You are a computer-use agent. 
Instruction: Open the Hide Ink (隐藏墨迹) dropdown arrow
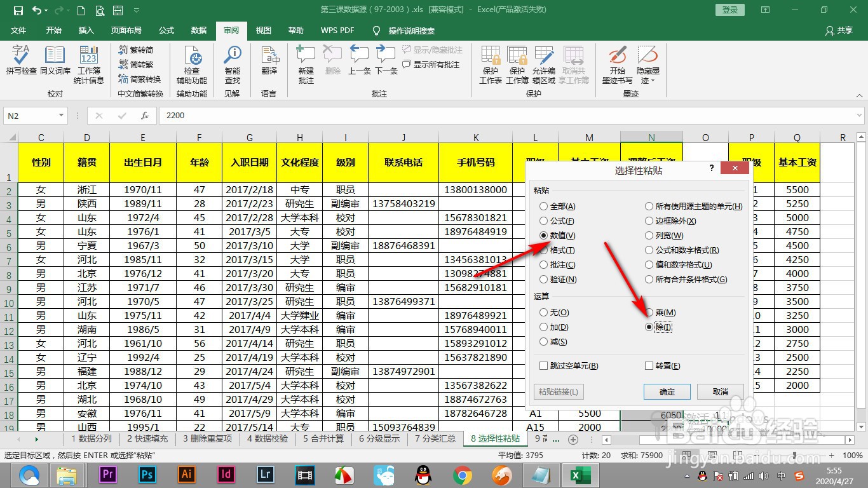click(652, 81)
